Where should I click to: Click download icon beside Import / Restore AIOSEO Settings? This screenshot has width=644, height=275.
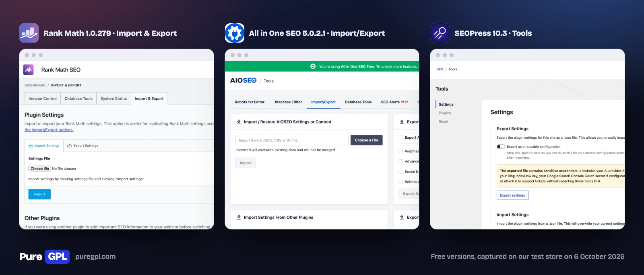[x=239, y=122]
